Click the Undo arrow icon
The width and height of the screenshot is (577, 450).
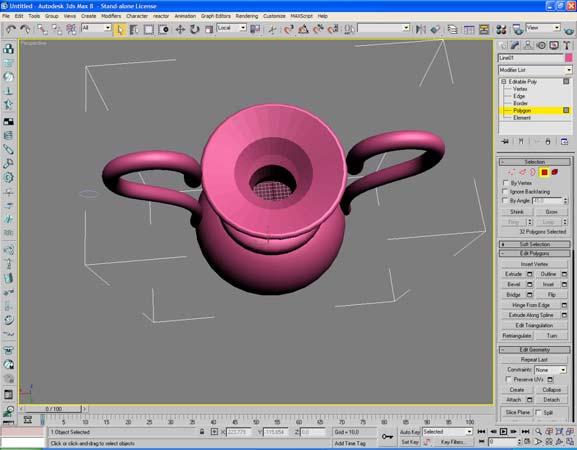[10, 29]
